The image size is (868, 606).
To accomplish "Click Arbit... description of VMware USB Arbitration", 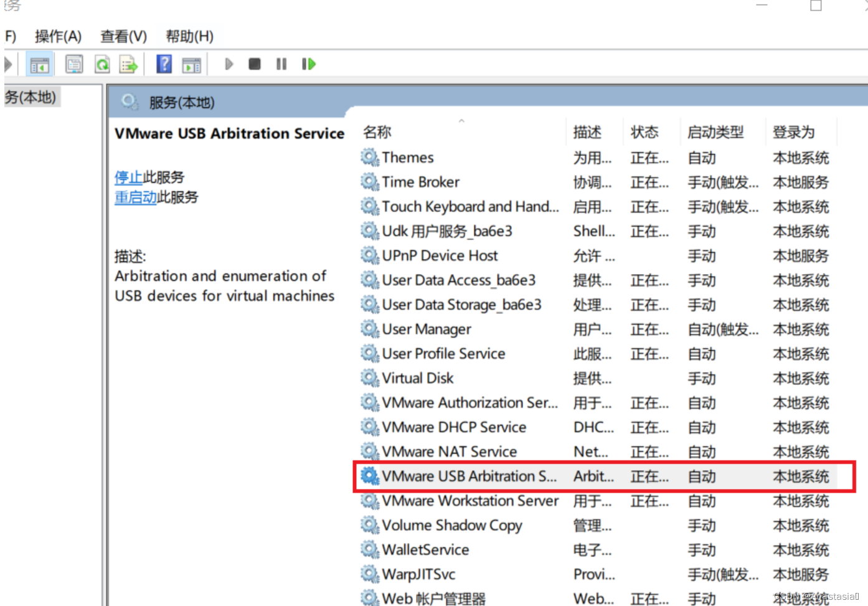I will 593,476.
